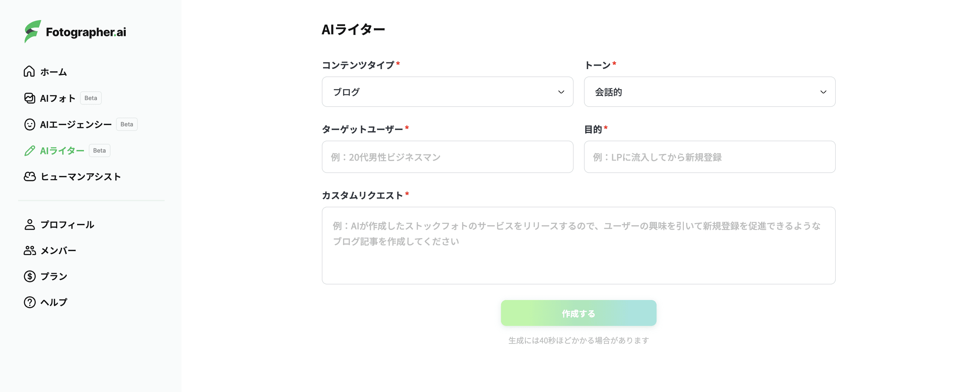
Task: Expand the chevron arrow on トーン selector
Action: pos(823,92)
